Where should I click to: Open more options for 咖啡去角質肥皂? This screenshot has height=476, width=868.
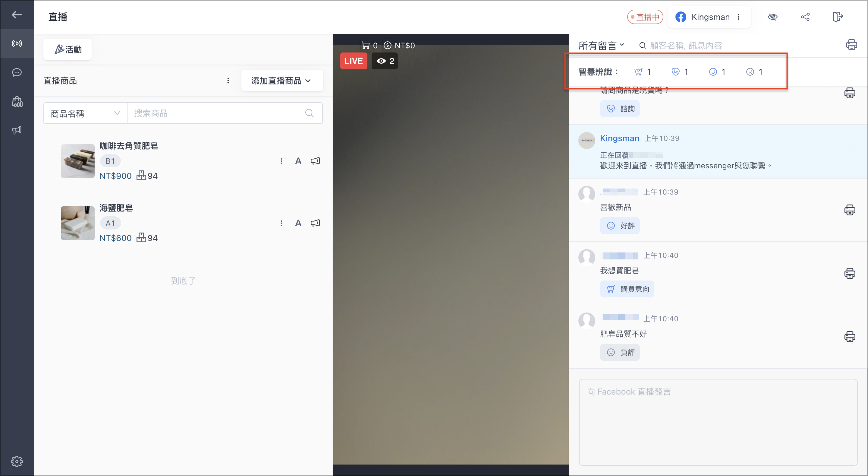[x=281, y=161]
